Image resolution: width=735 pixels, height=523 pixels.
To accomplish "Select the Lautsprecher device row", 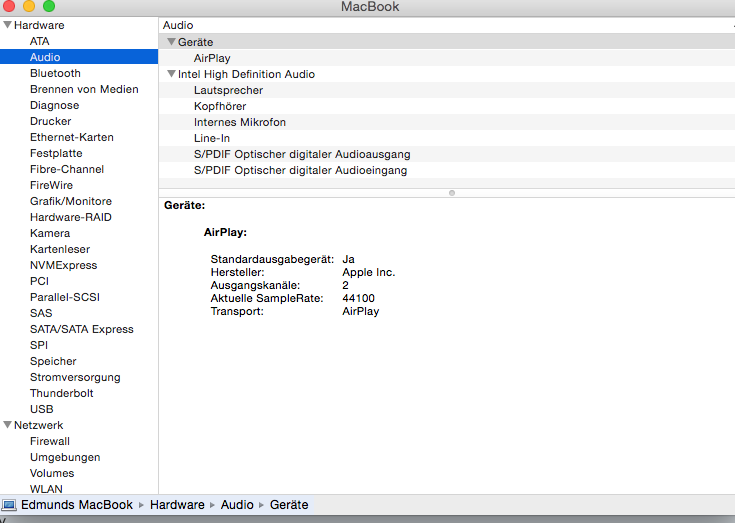I will coord(447,90).
